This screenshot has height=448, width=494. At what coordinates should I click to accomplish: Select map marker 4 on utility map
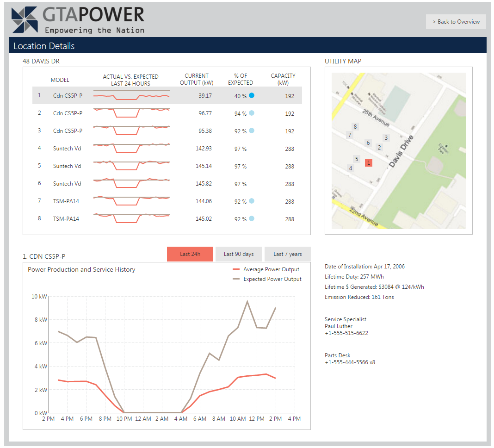[350, 168]
